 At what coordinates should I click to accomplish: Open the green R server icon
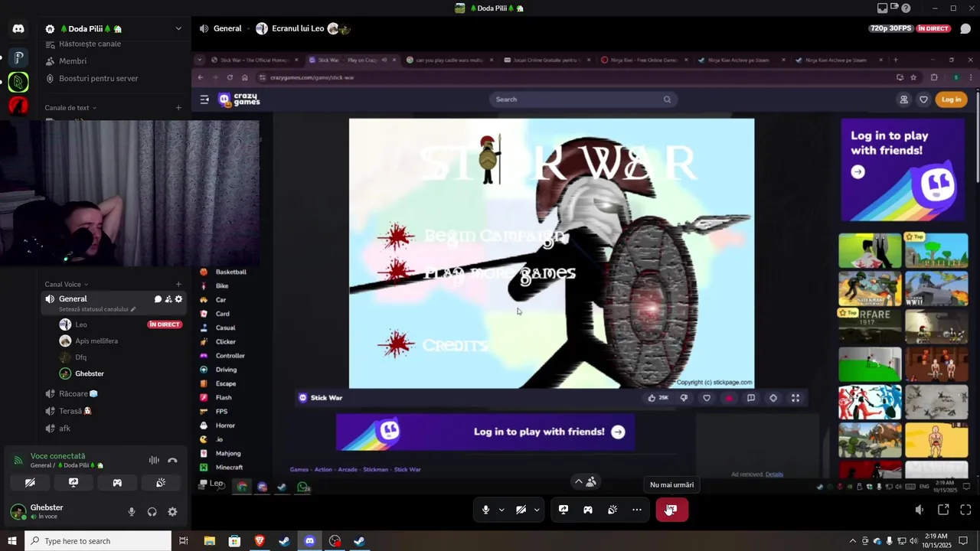tap(18, 81)
